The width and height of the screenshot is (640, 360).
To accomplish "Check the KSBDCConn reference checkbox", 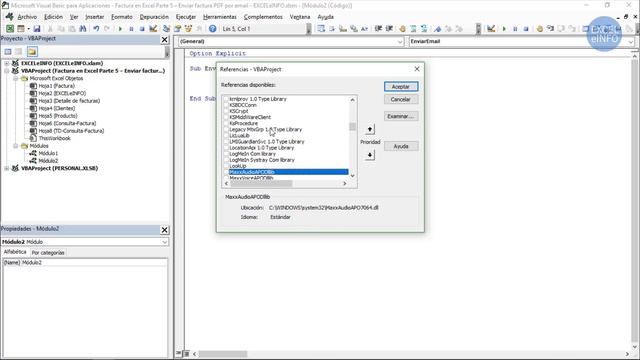I will coord(226,105).
